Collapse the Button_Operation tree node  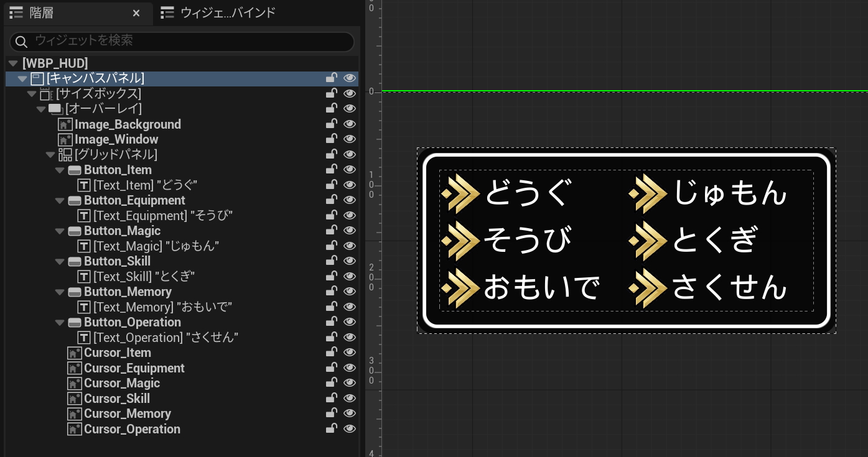click(60, 323)
